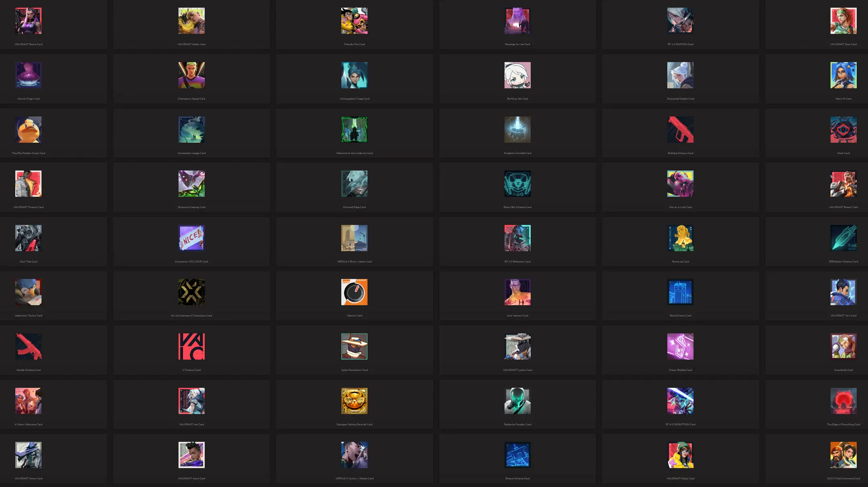Pick the Radianite Paradox Card

[517, 401]
